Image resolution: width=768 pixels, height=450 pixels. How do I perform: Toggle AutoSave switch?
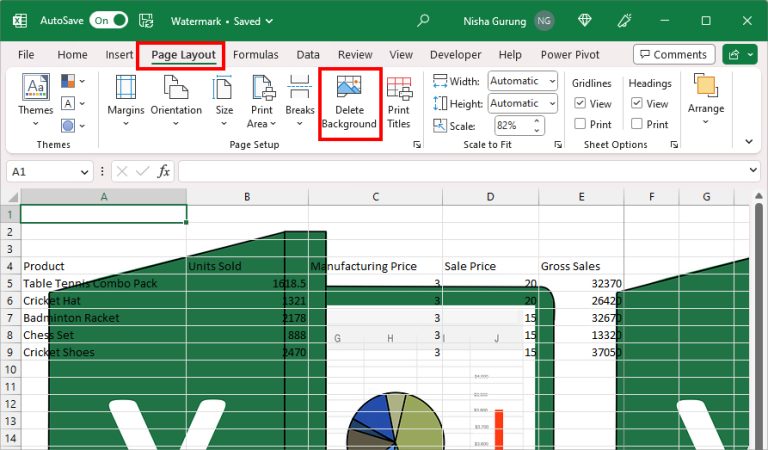point(109,21)
